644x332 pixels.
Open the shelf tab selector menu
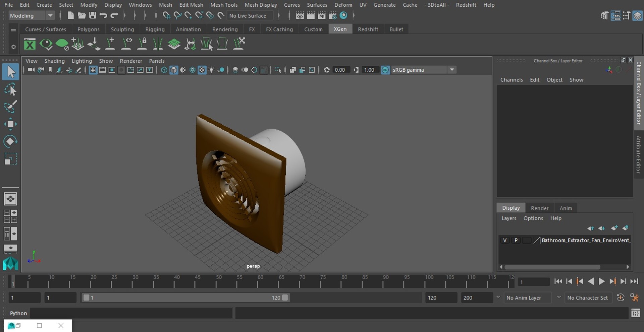pos(13,30)
